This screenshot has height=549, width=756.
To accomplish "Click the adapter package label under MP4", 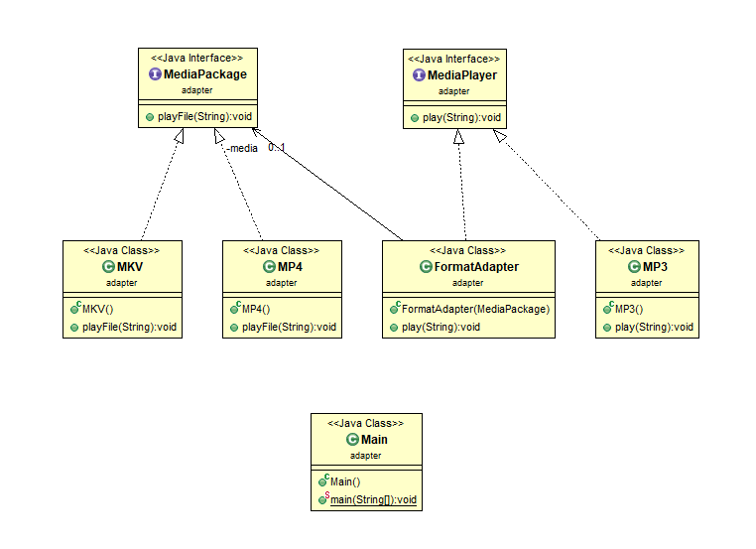I will click(281, 283).
